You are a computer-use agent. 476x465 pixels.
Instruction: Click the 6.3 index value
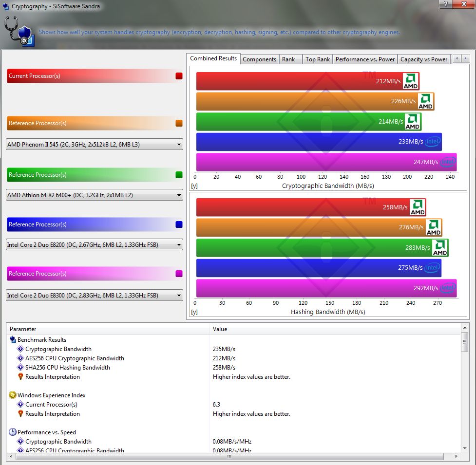(216, 405)
